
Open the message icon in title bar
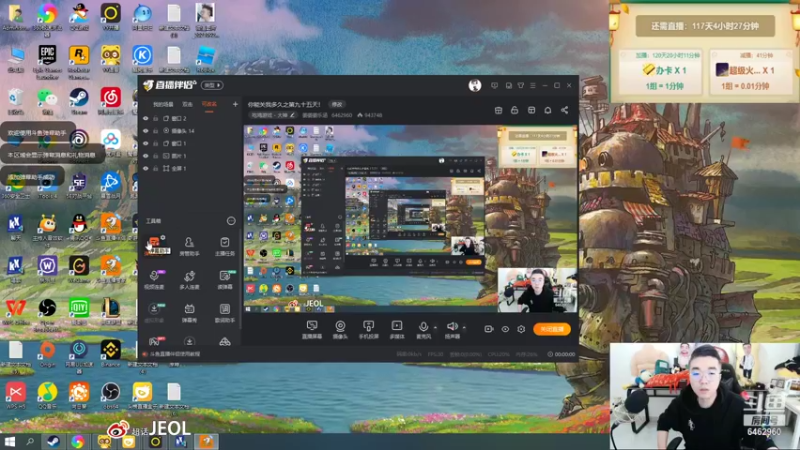(x=494, y=85)
